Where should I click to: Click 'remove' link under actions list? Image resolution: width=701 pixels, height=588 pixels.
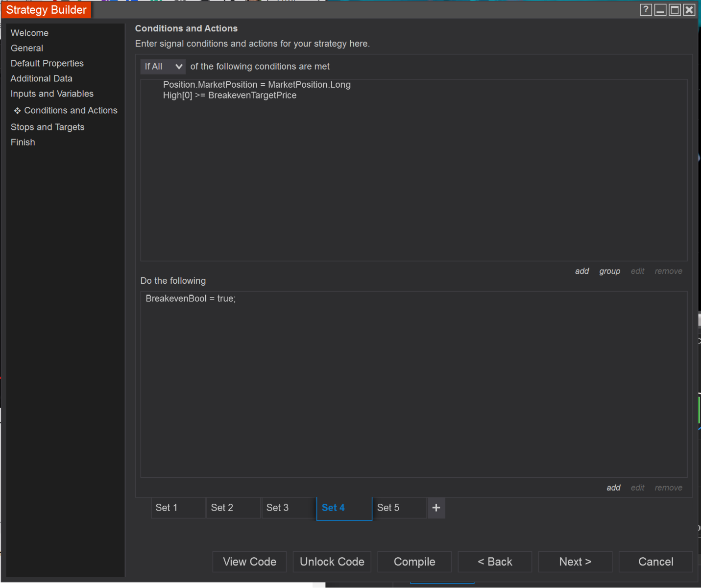(x=669, y=488)
